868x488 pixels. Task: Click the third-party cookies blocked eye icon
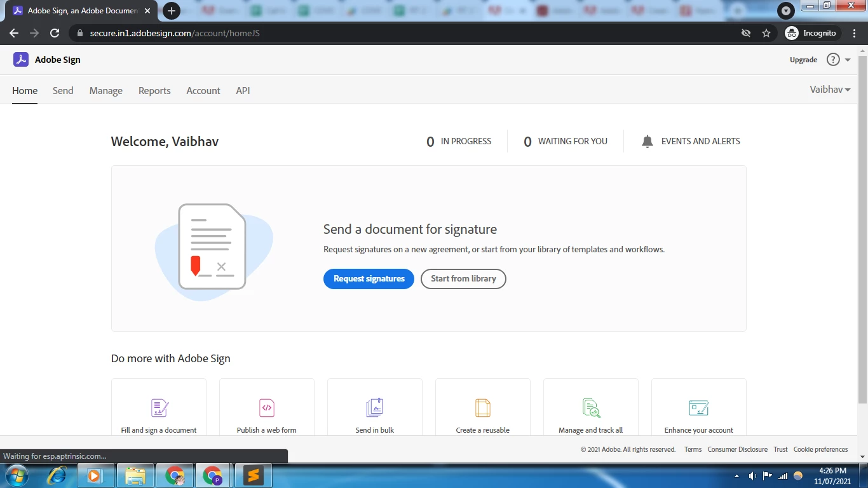click(746, 33)
